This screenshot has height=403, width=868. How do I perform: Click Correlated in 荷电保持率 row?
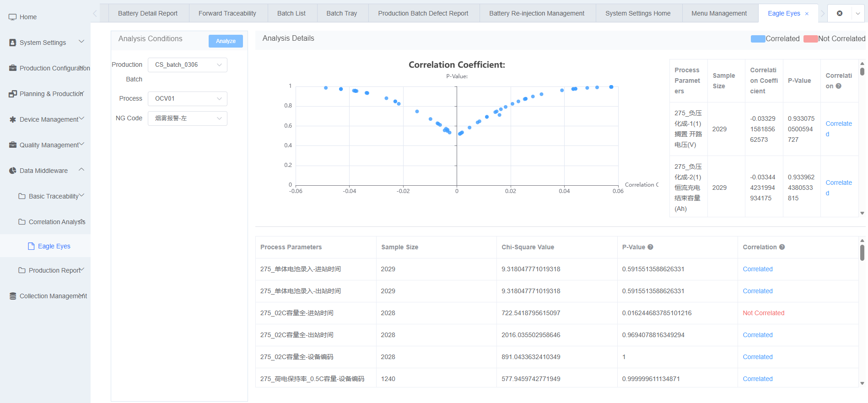point(758,379)
